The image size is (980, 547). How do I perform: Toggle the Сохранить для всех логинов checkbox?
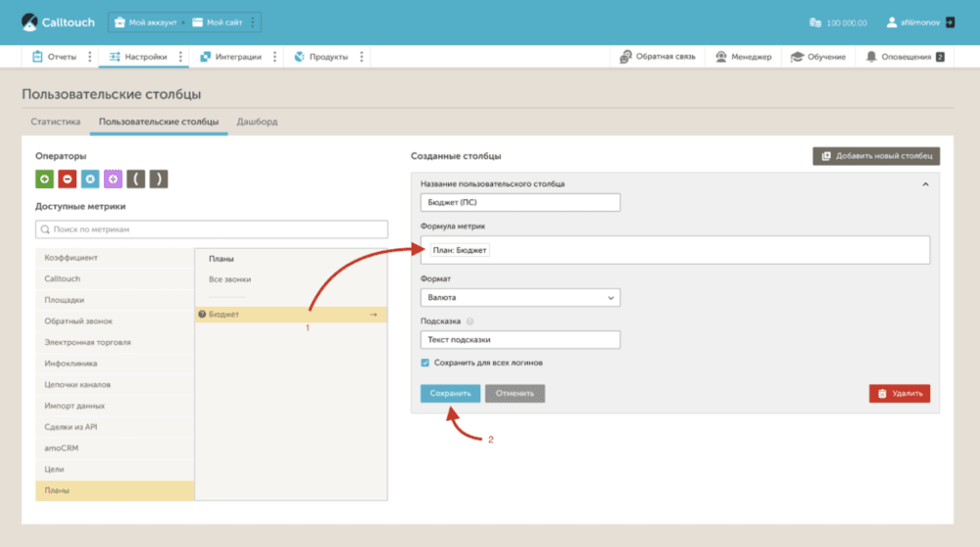point(425,363)
